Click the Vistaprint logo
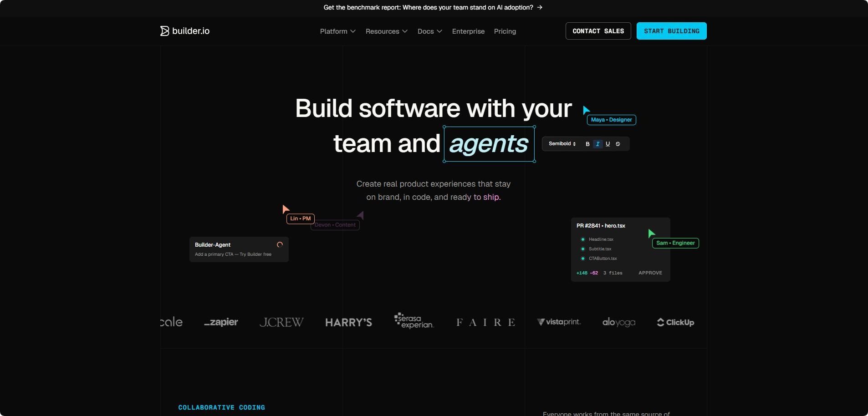Image resolution: width=868 pixels, height=416 pixels. click(x=559, y=322)
